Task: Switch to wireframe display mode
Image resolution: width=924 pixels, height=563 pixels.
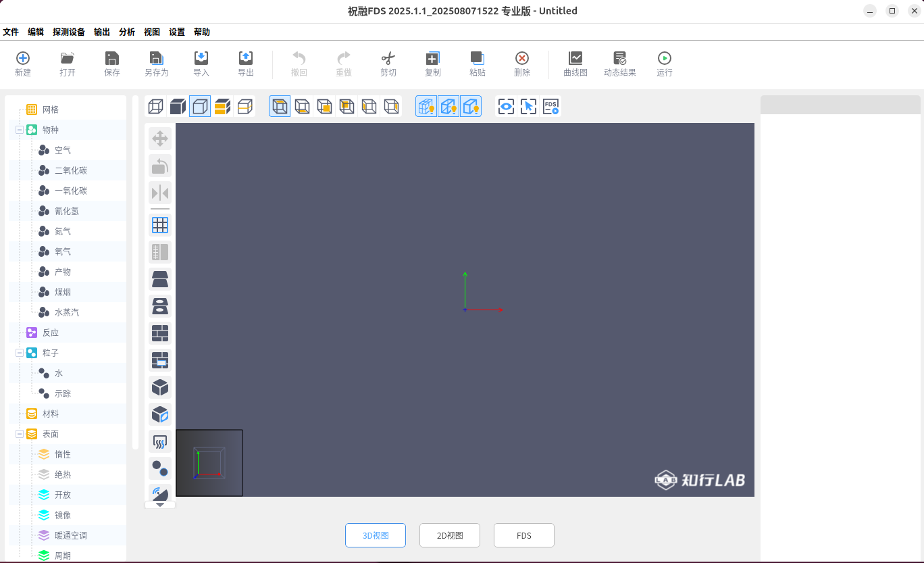Action: [x=155, y=106]
